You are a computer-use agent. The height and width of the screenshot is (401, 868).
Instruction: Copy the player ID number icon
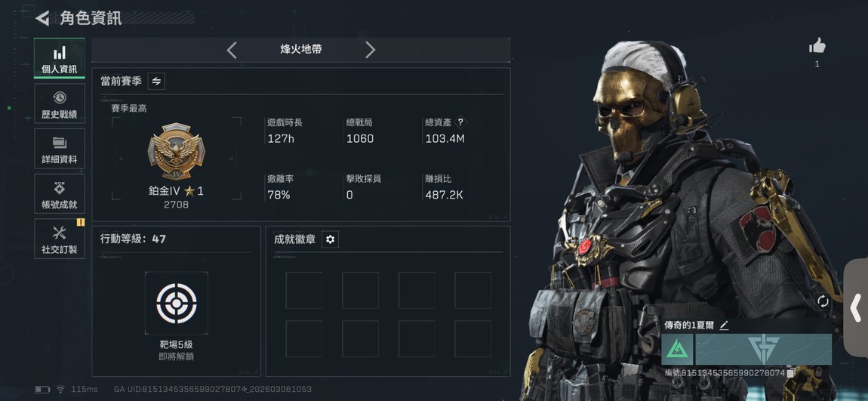(x=790, y=373)
